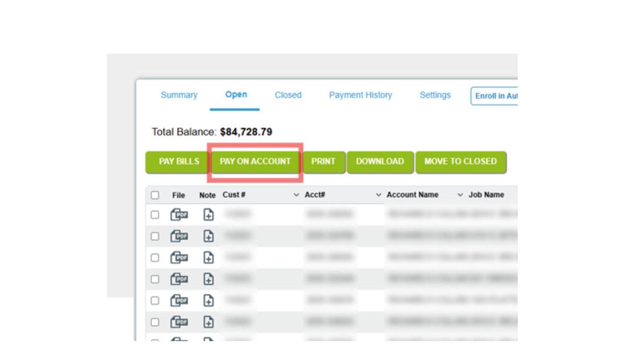Click the PAY ON ACCOUNT button

[x=255, y=162]
